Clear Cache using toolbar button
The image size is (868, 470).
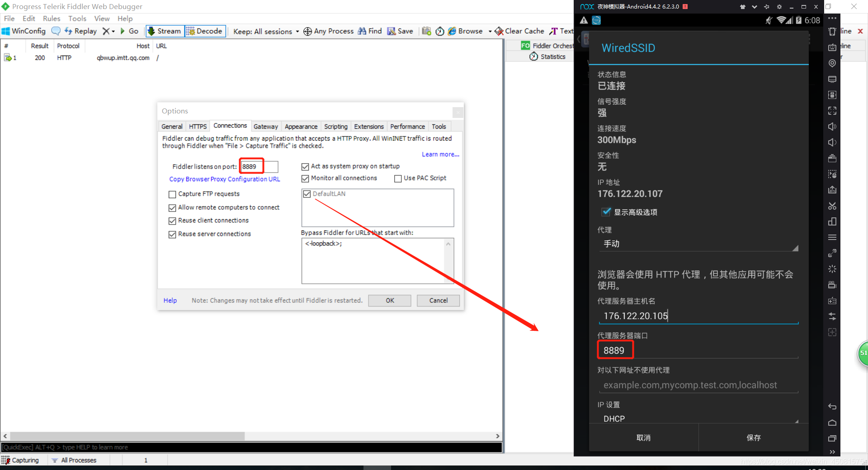(x=519, y=31)
